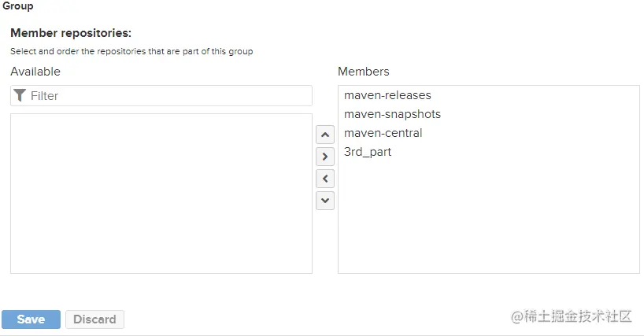644x336 pixels.
Task: Focus the Filter text field
Action: point(161,95)
